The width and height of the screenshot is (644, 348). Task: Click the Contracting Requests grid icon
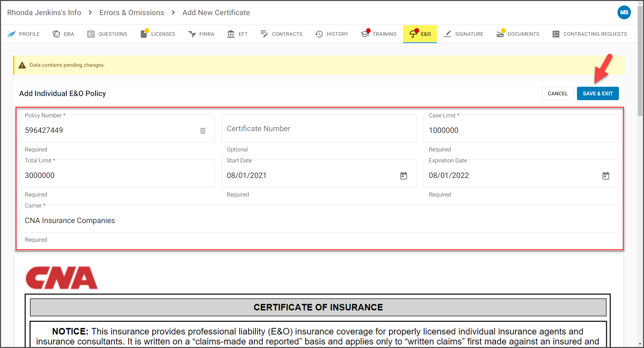tap(556, 34)
